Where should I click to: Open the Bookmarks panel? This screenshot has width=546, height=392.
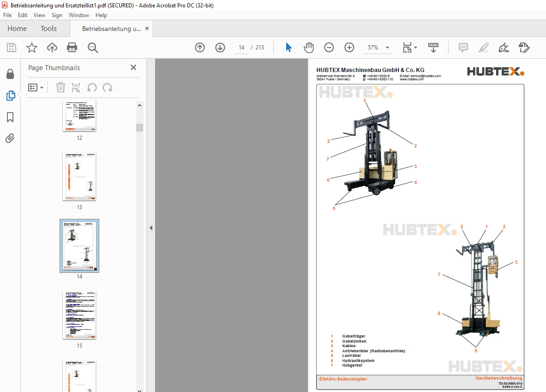tap(10, 117)
